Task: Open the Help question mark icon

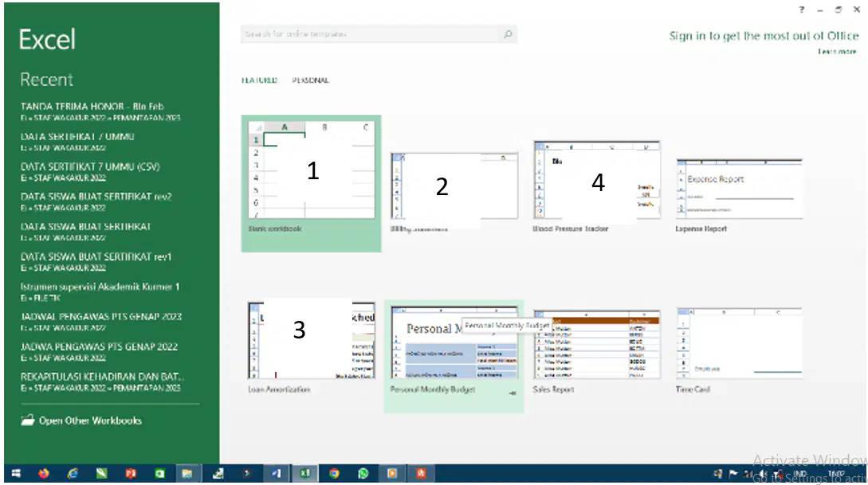Action: [x=801, y=10]
